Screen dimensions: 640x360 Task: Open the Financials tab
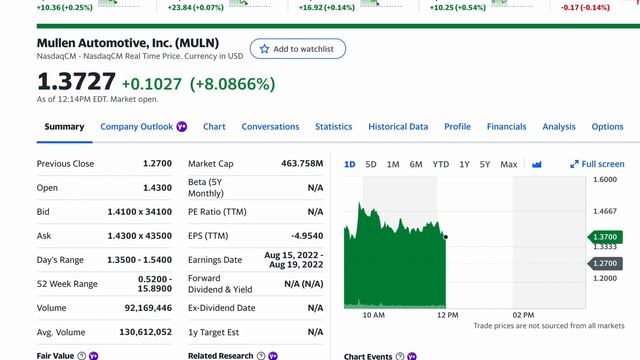(x=507, y=127)
